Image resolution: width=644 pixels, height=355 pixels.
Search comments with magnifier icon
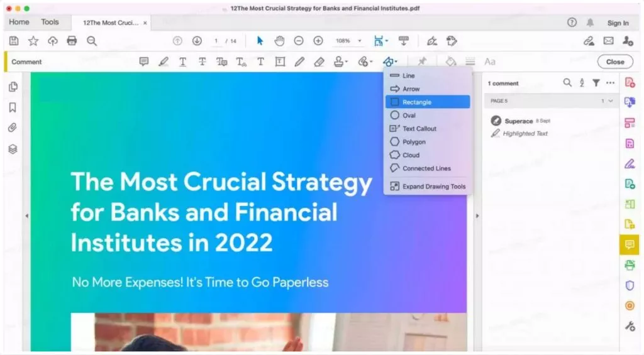point(567,82)
